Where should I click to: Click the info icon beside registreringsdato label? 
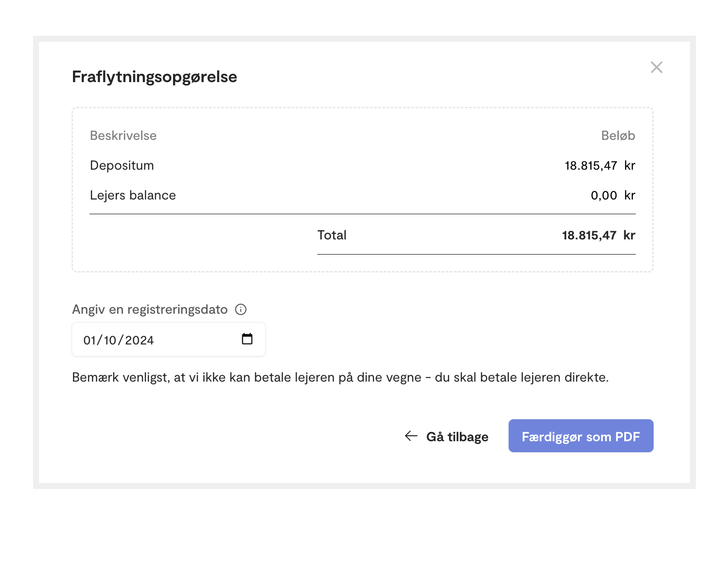tap(241, 310)
